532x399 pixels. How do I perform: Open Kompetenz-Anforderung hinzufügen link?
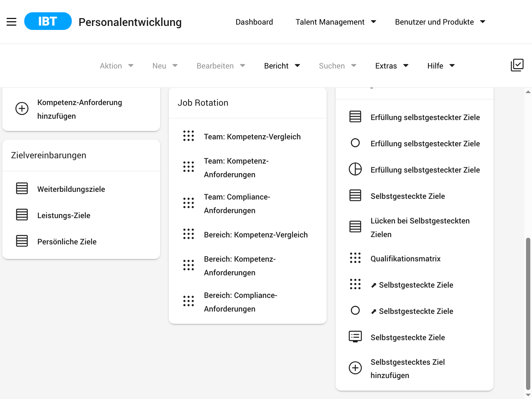click(80, 109)
